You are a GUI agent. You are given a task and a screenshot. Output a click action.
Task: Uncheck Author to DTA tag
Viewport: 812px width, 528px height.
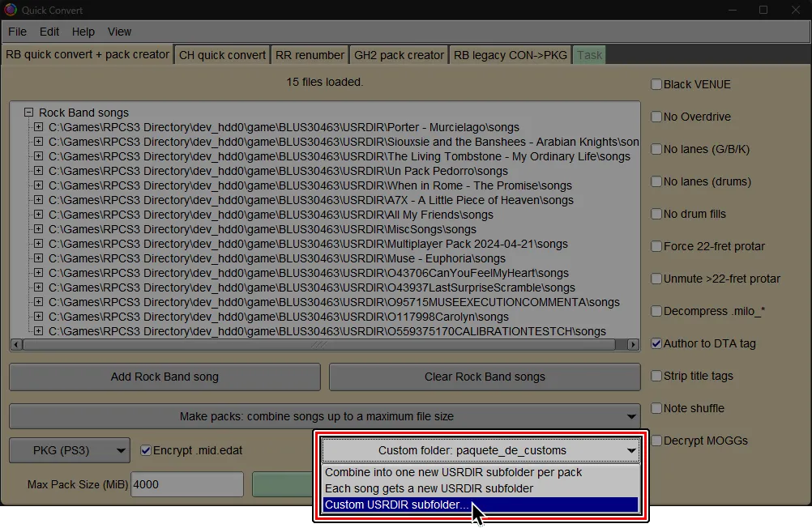pos(656,343)
